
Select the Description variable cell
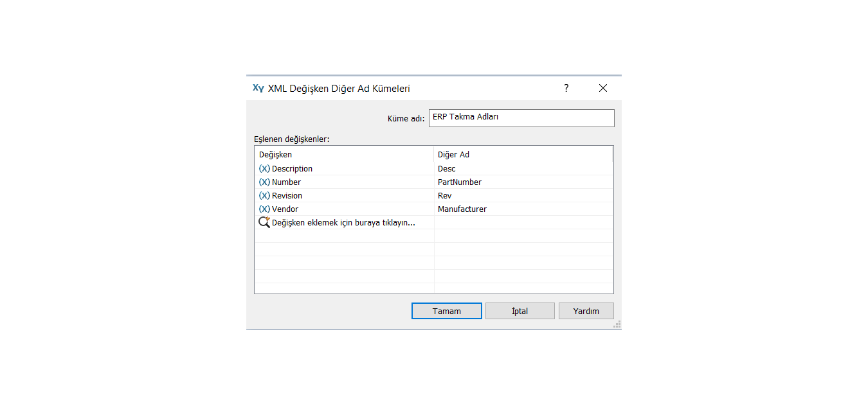(345, 169)
